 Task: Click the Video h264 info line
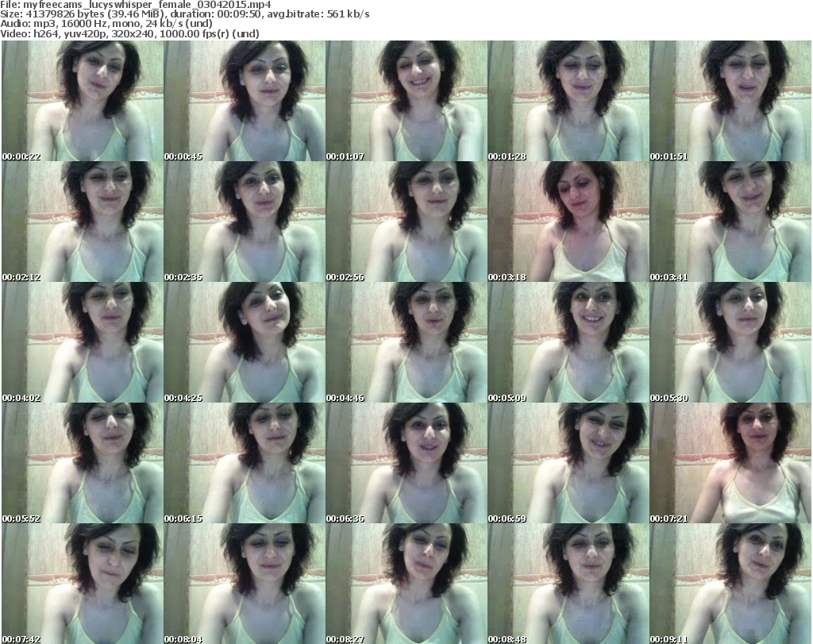point(129,33)
